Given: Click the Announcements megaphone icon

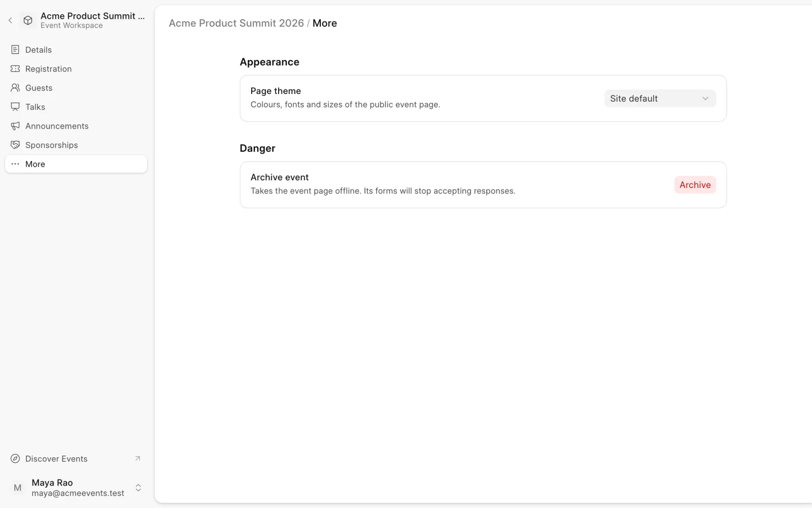Looking at the screenshot, I should pyautogui.click(x=15, y=126).
